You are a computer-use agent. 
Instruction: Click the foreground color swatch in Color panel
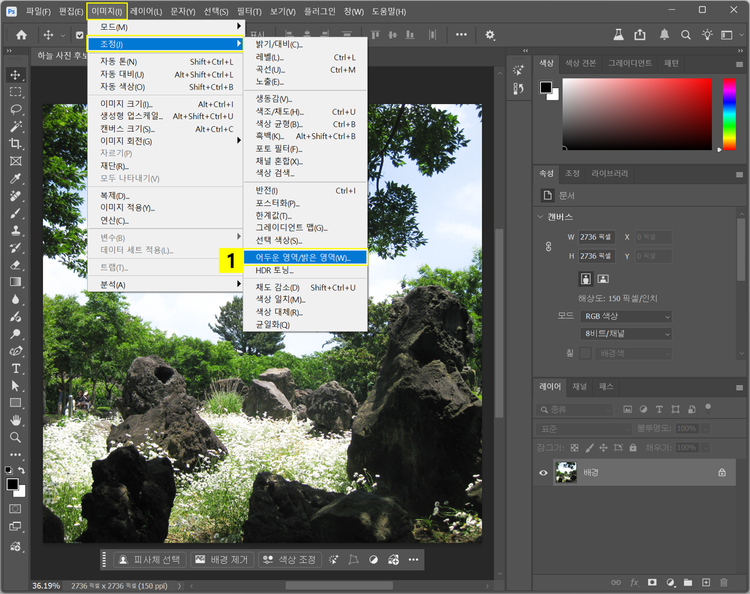point(546,87)
